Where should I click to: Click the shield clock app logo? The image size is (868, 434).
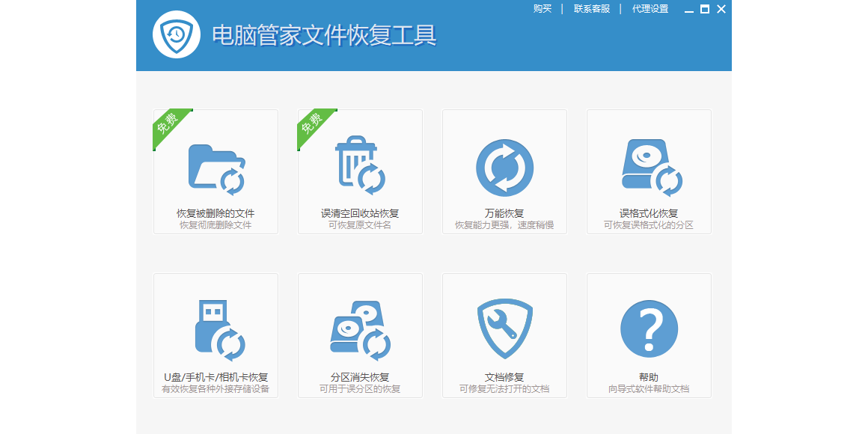click(177, 34)
